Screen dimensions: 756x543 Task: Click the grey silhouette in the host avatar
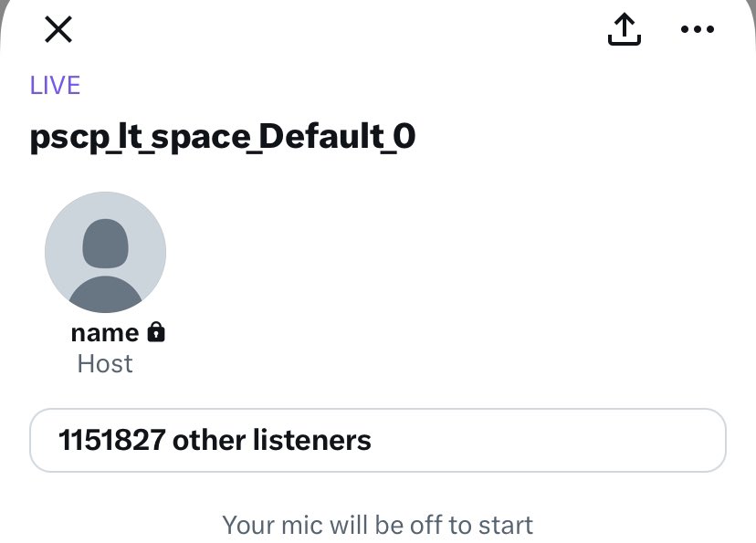pos(105,265)
